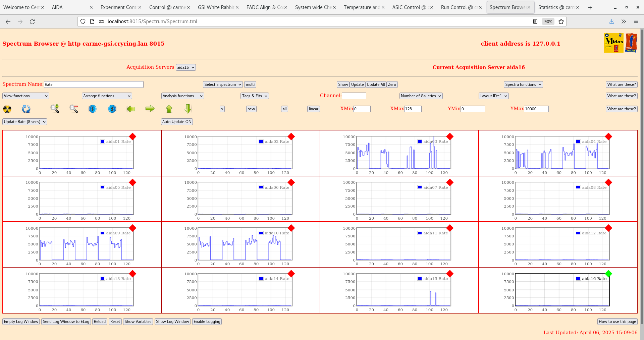644x340 pixels.
Task: Open the Number of Galleries dropdown
Action: pos(421,96)
